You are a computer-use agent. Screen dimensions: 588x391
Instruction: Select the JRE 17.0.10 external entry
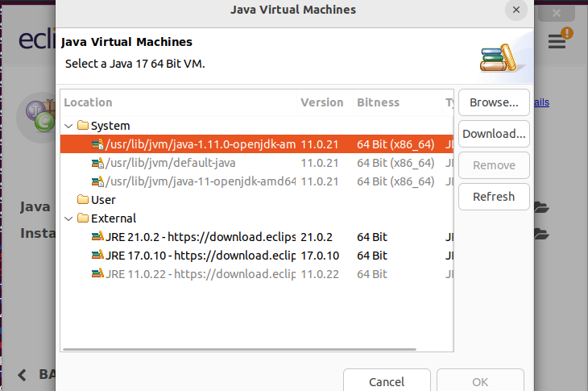[256, 256]
